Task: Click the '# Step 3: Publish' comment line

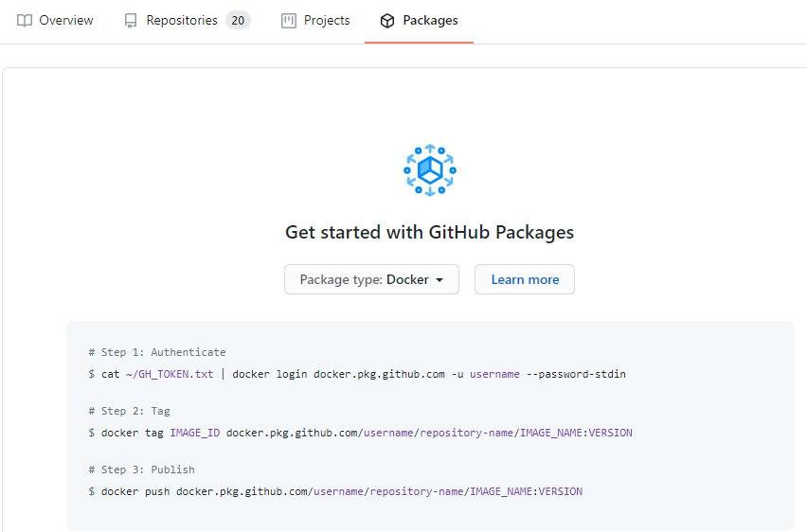Action: (x=141, y=470)
